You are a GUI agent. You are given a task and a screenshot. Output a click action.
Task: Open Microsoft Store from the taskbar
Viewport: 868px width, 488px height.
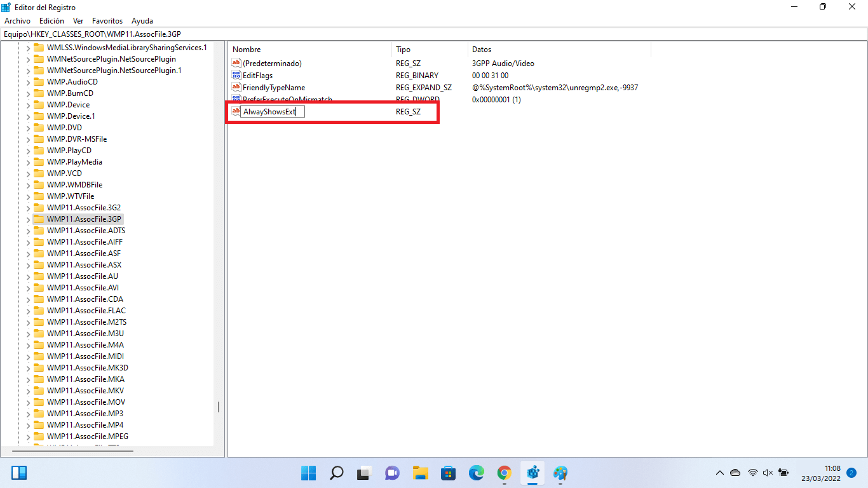pos(448,473)
